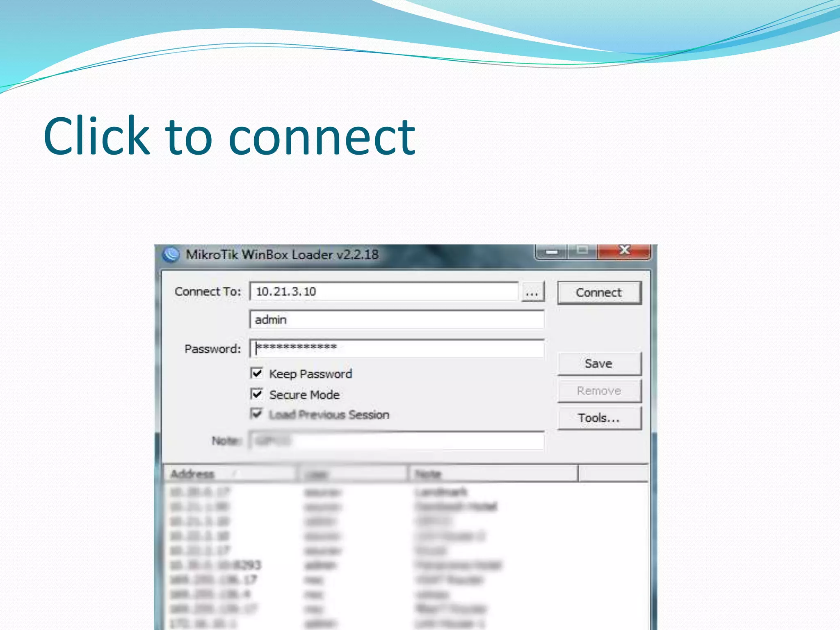The height and width of the screenshot is (630, 840).
Task: Open the address browse ellipsis button
Action: [x=532, y=292]
